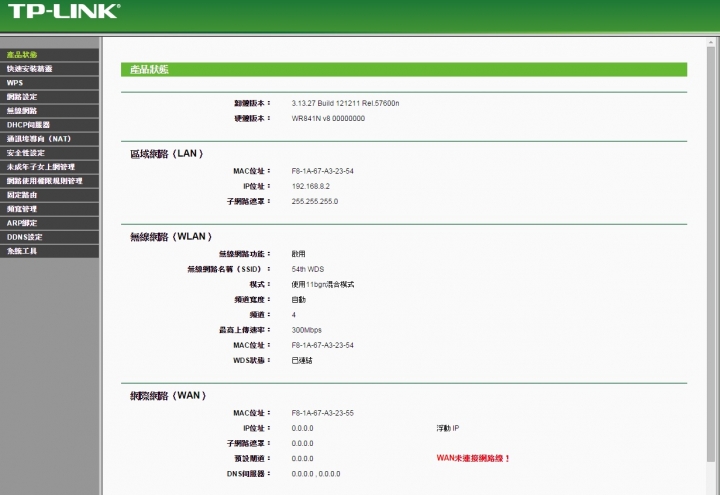Click the 韌體版本 label

[x=252, y=103]
